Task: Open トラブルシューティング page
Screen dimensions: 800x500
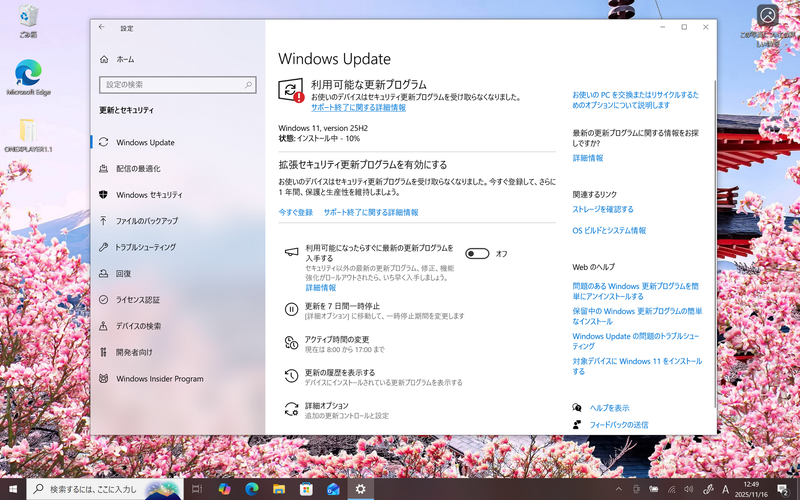Action: [x=178, y=247]
